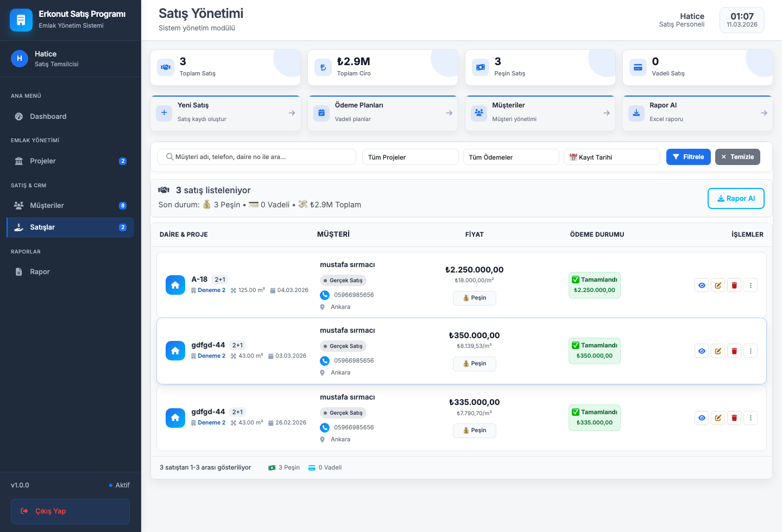Screen dimensions: 782x532
Task: Delete the ₺350.000,00 gdfgd-44 sale
Action: (734, 351)
